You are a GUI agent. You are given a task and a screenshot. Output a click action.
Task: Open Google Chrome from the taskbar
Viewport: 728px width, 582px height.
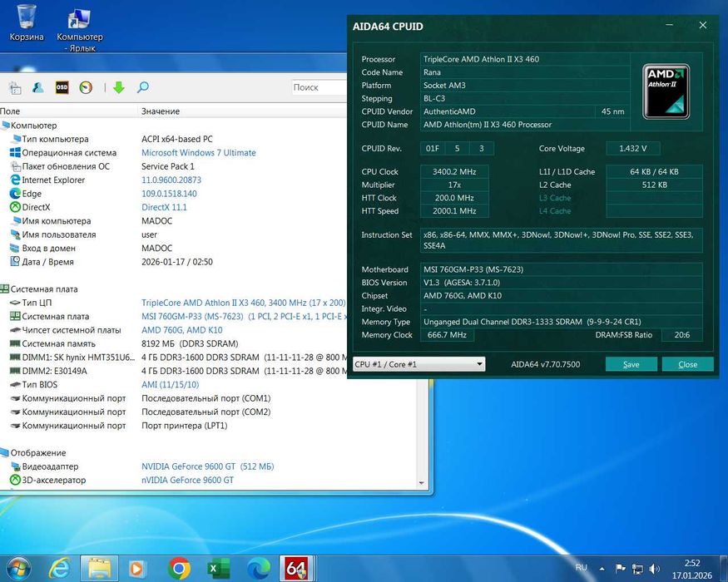(x=179, y=569)
